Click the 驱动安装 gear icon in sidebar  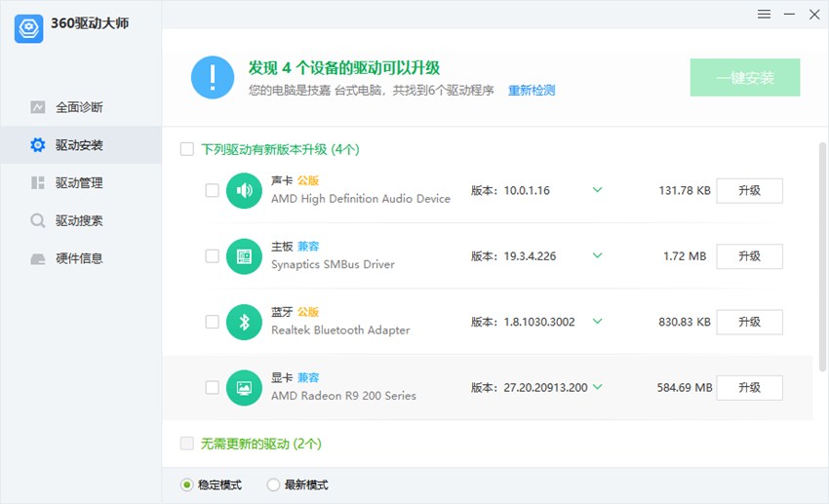[37, 144]
